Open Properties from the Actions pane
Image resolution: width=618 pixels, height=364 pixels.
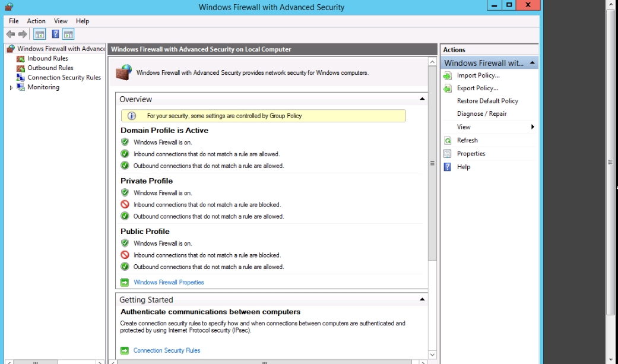[471, 153]
